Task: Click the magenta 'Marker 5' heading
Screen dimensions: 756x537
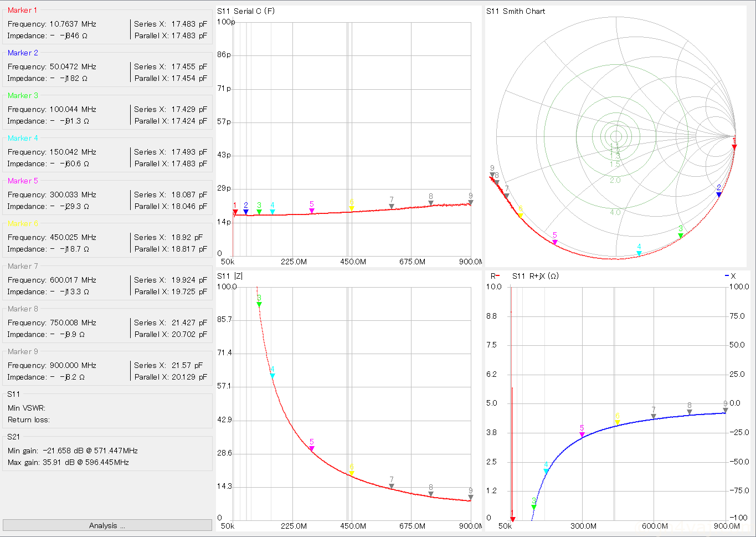Action: (23, 181)
